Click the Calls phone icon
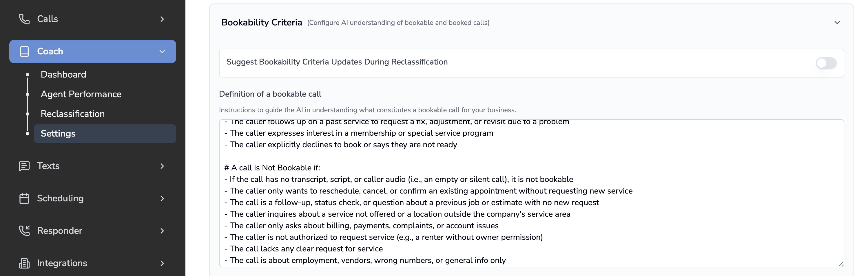 [24, 19]
